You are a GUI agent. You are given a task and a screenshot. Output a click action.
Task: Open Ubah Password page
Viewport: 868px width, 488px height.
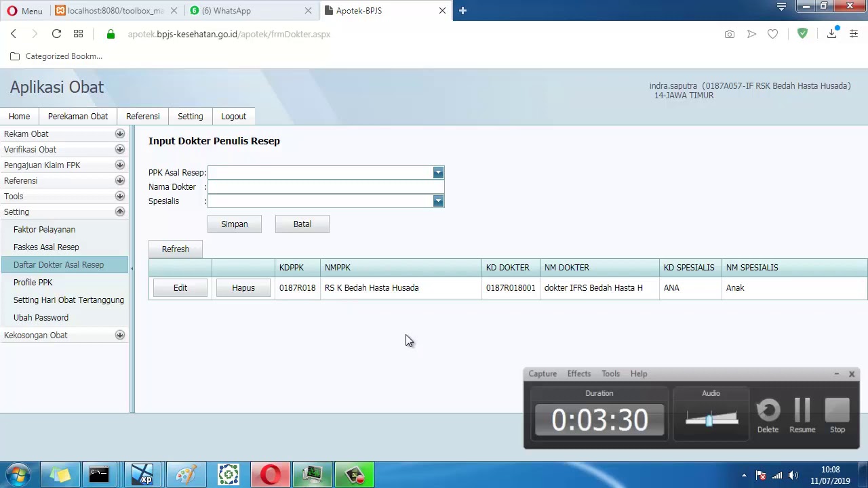click(41, 318)
